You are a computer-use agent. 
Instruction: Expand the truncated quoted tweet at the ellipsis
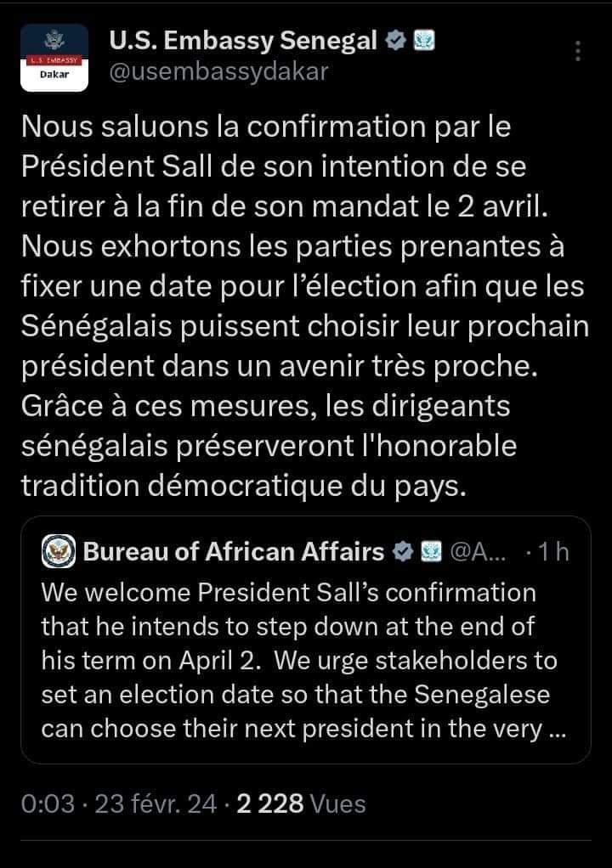(558, 731)
